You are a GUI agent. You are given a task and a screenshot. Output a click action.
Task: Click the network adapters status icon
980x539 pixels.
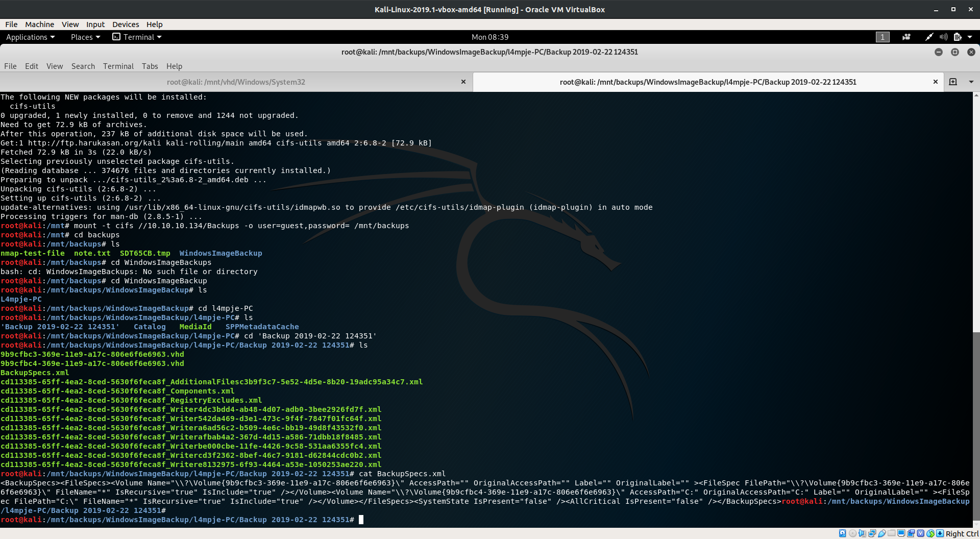coord(872,533)
